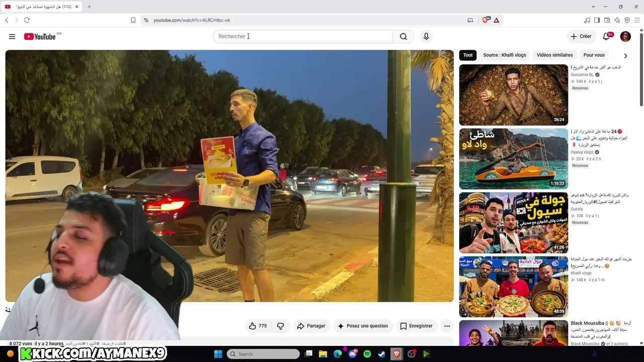Open a new browser tab
Screen dimensions: 644x362
point(89,7)
